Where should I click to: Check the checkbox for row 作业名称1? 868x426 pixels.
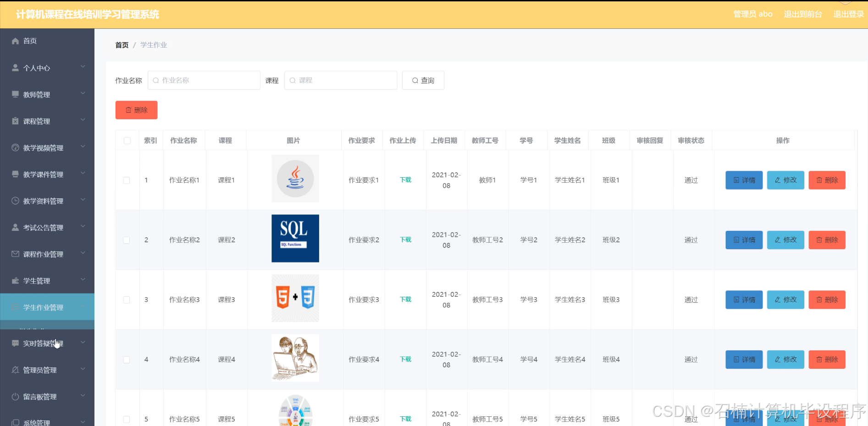127,180
